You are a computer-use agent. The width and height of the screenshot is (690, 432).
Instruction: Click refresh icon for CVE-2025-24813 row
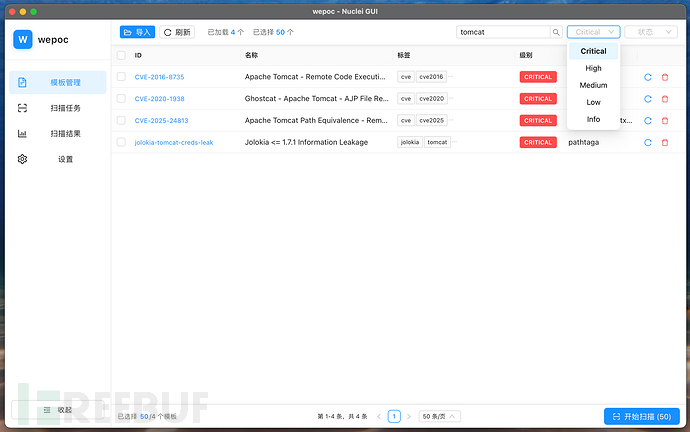click(648, 121)
